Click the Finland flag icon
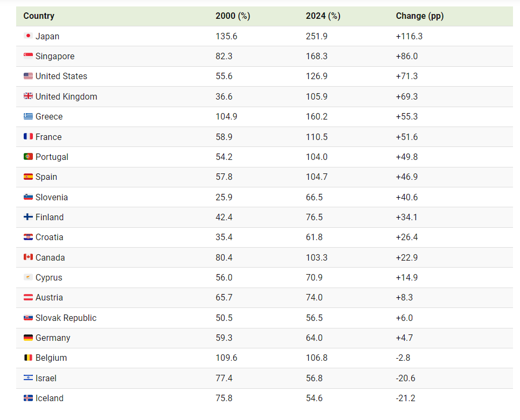The width and height of the screenshot is (520, 420). tap(28, 217)
